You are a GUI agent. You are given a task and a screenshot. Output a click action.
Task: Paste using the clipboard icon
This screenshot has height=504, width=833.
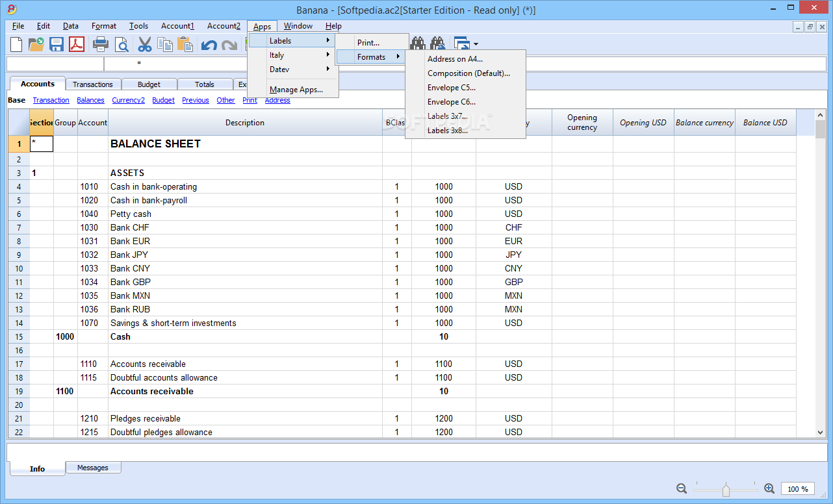(x=185, y=44)
